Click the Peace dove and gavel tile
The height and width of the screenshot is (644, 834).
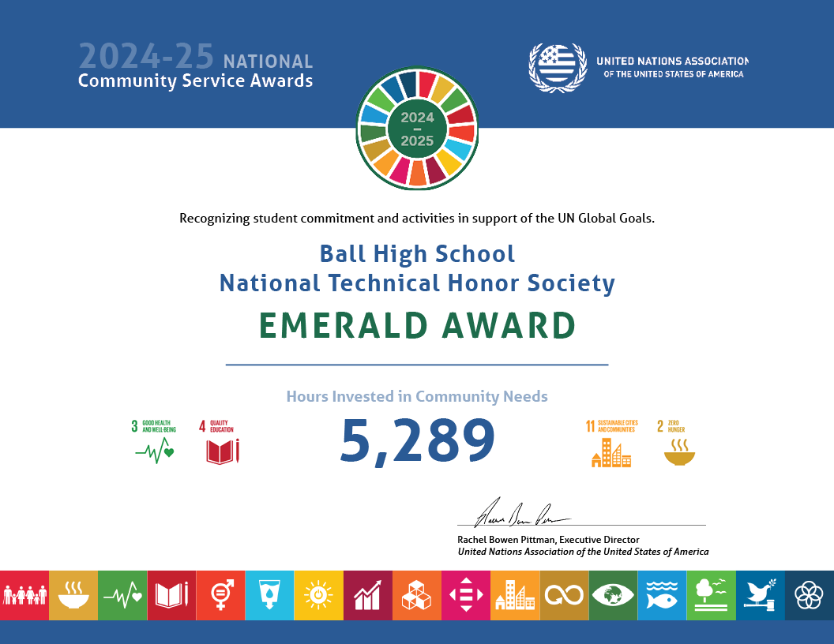point(761,595)
